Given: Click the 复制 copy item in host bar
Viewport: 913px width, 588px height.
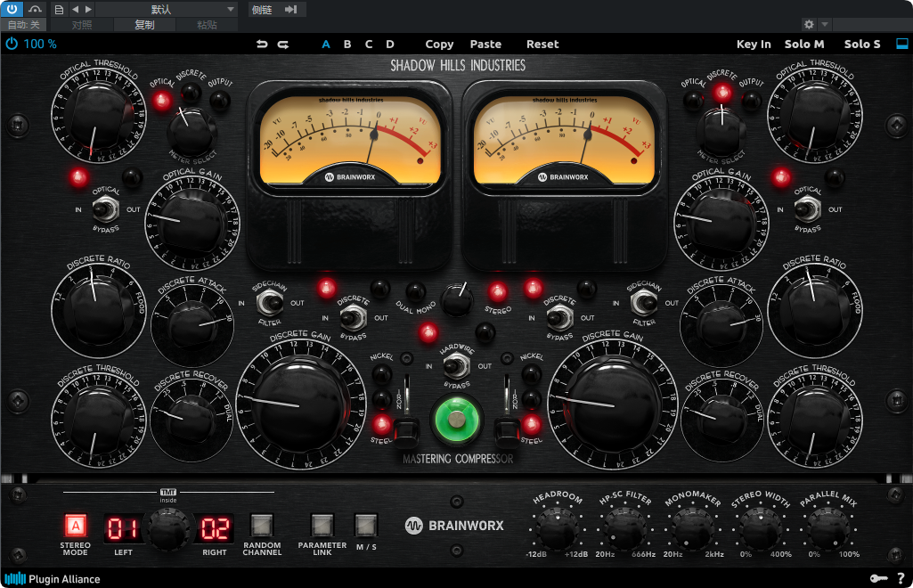Looking at the screenshot, I should (x=144, y=25).
